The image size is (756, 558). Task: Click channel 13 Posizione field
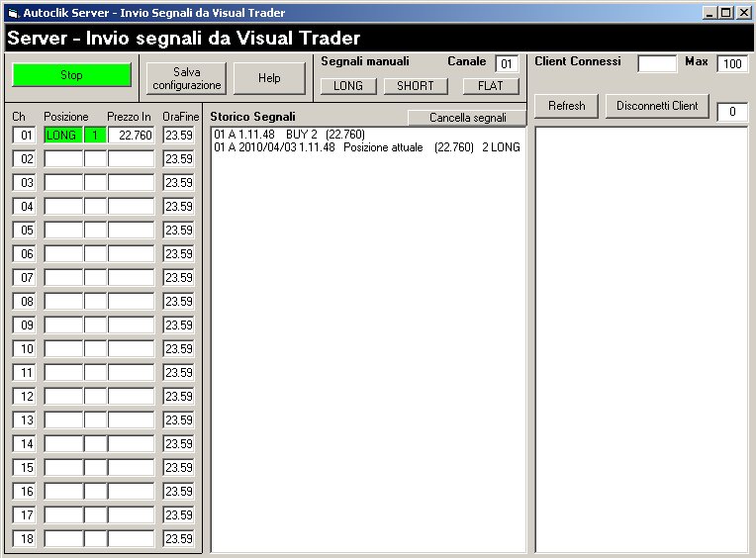point(63,420)
